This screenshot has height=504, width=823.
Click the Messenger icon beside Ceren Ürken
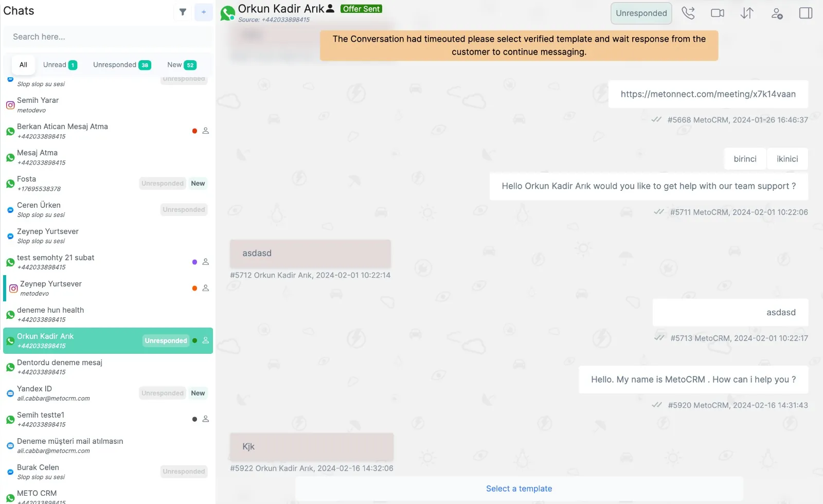coord(10,210)
